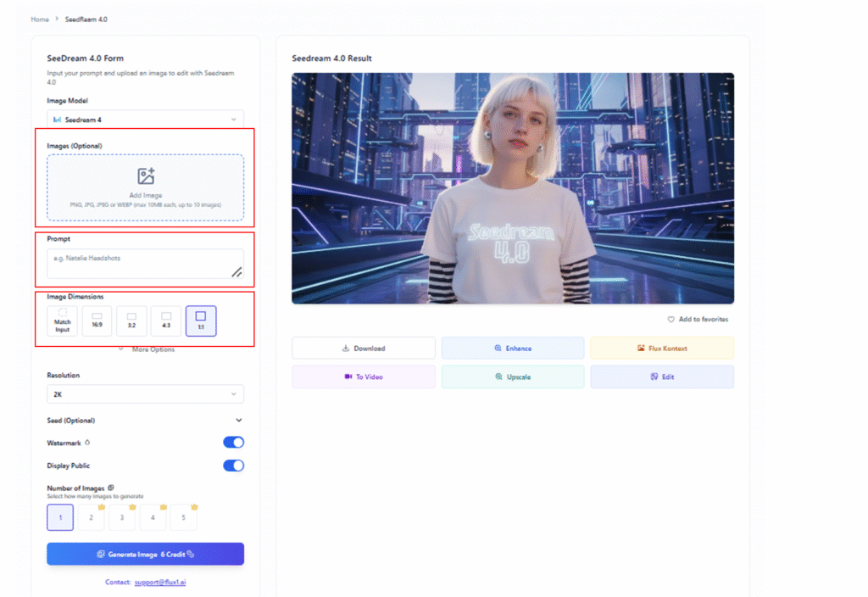Open the Resolution 2K dropdown

(146, 394)
